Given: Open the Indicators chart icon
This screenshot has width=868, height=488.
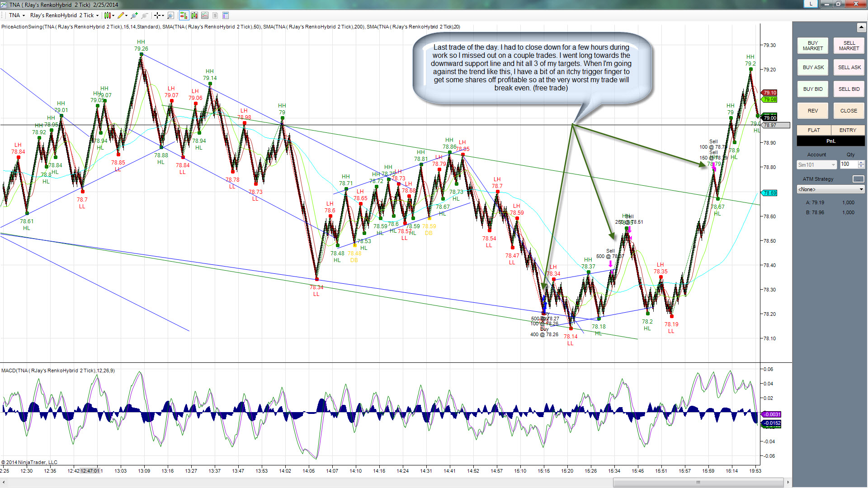Looking at the screenshot, I should pyautogui.click(x=205, y=15).
